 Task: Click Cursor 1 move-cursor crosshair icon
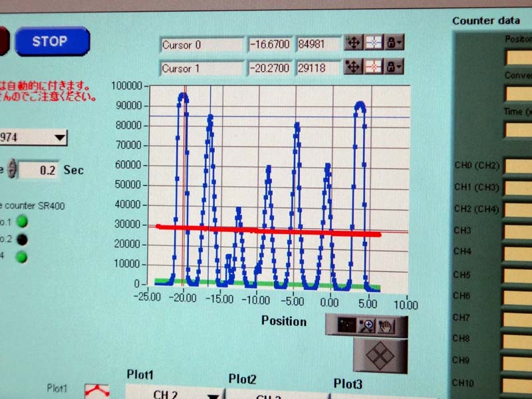[354, 67]
